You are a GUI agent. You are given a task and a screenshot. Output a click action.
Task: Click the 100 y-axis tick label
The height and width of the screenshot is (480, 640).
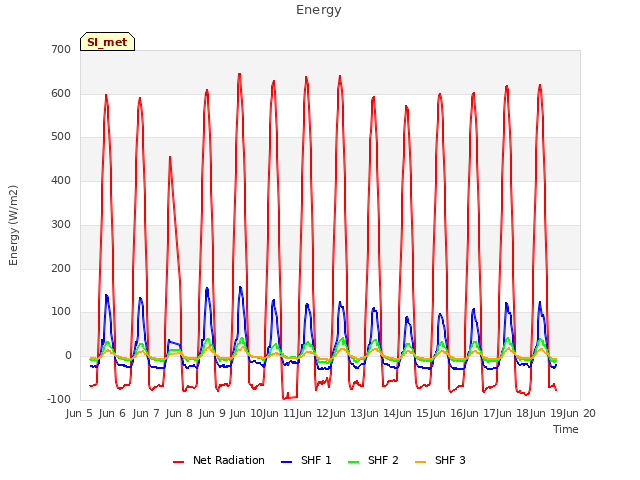[x=61, y=312]
